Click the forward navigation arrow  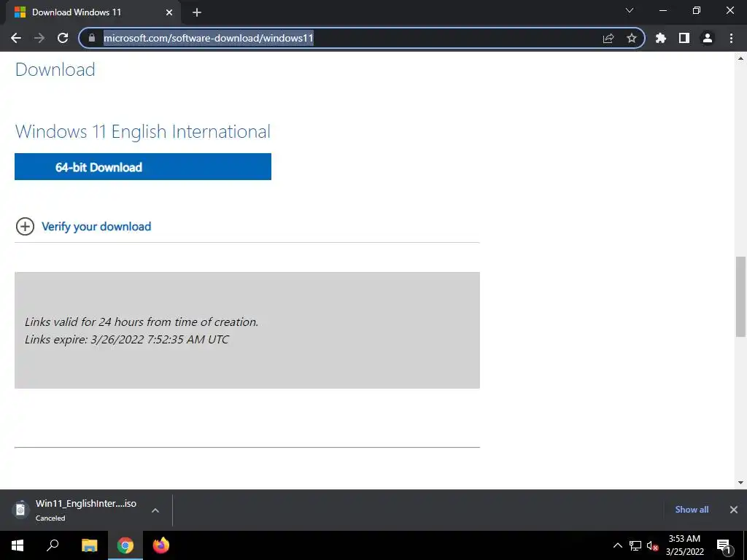coord(39,38)
